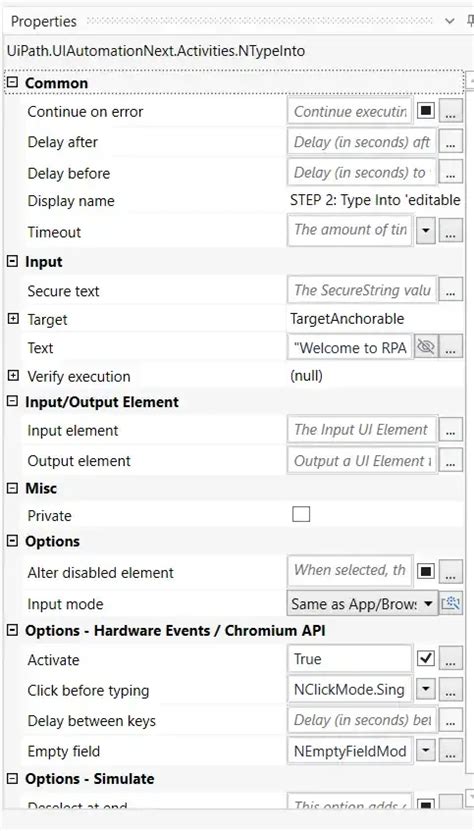Select the TargetAnchorable value
The width and height of the screenshot is (474, 831).
click(x=347, y=319)
